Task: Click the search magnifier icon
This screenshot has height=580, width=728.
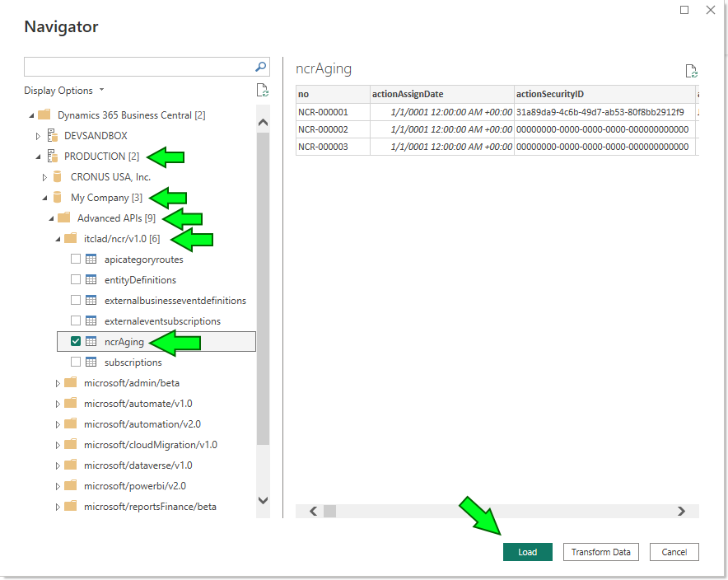Action: coord(261,67)
